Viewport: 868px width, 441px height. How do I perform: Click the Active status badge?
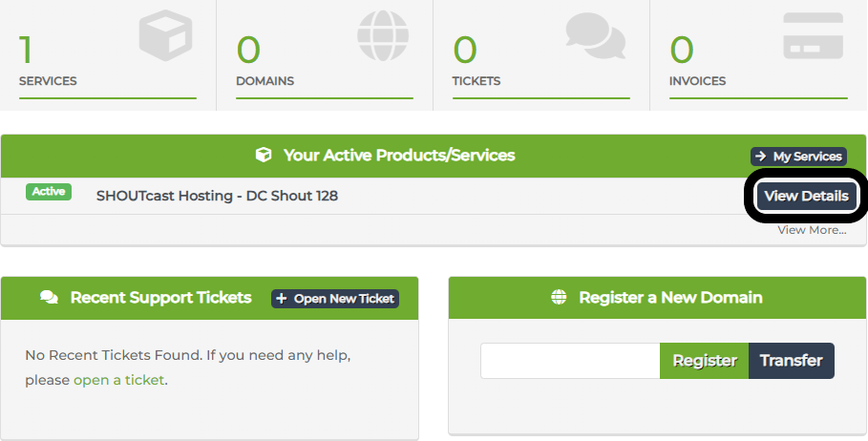tap(49, 192)
